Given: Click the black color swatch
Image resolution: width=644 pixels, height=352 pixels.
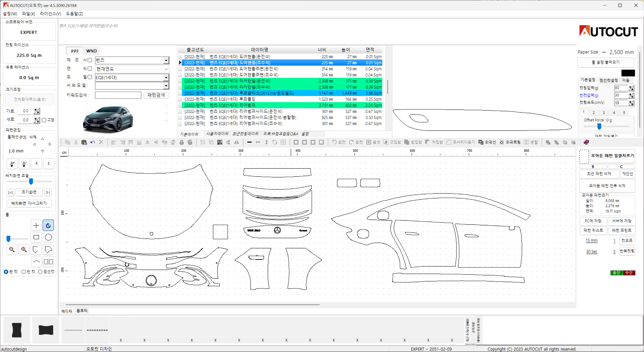Looking at the screenshot, I should 628,73.
